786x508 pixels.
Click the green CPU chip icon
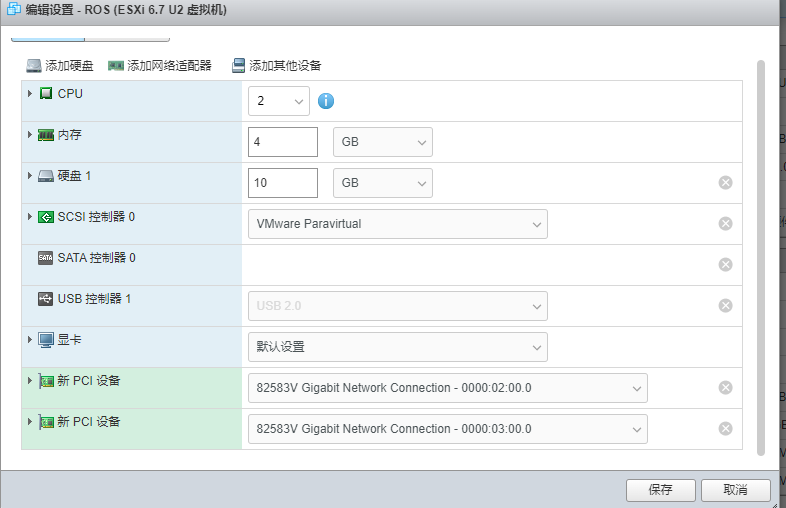click(46, 93)
